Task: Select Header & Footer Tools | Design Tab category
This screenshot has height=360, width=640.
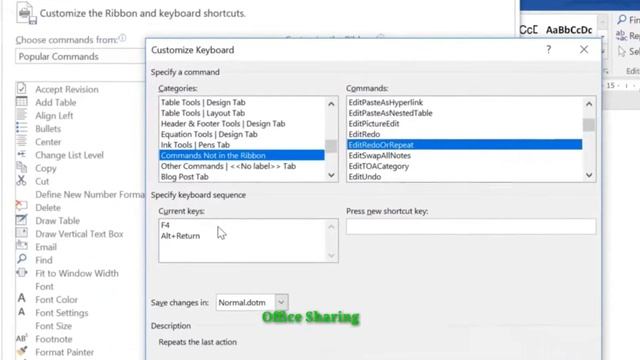Action: point(242,124)
